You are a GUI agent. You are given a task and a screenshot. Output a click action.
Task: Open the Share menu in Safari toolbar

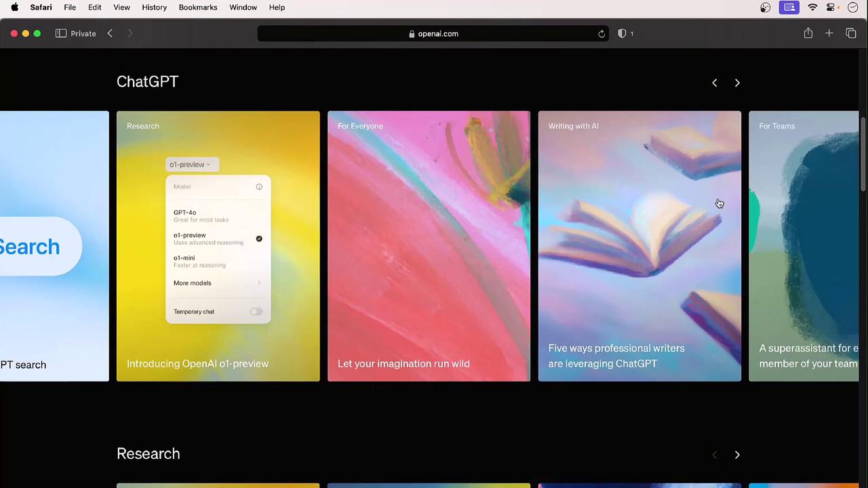point(808,33)
